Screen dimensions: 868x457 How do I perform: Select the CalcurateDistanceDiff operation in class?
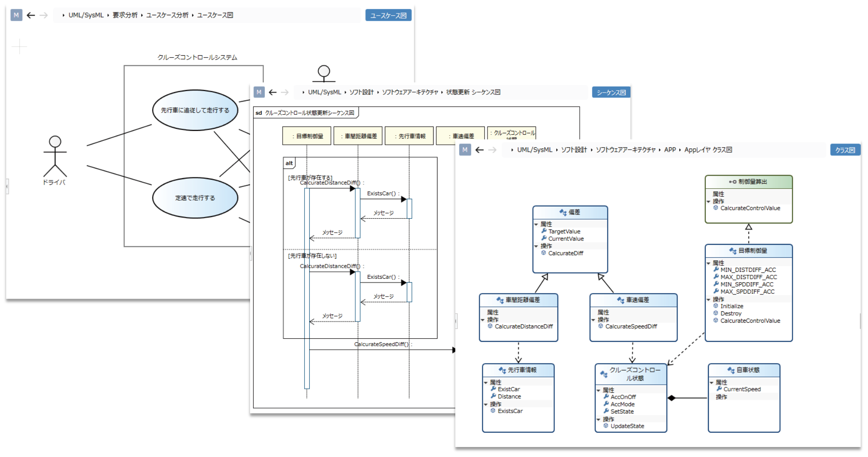tap(524, 327)
